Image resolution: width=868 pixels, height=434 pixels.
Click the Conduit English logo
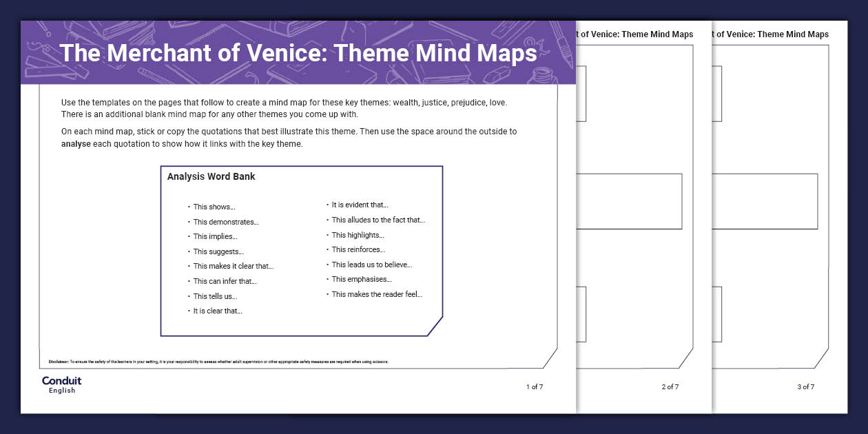click(x=61, y=384)
